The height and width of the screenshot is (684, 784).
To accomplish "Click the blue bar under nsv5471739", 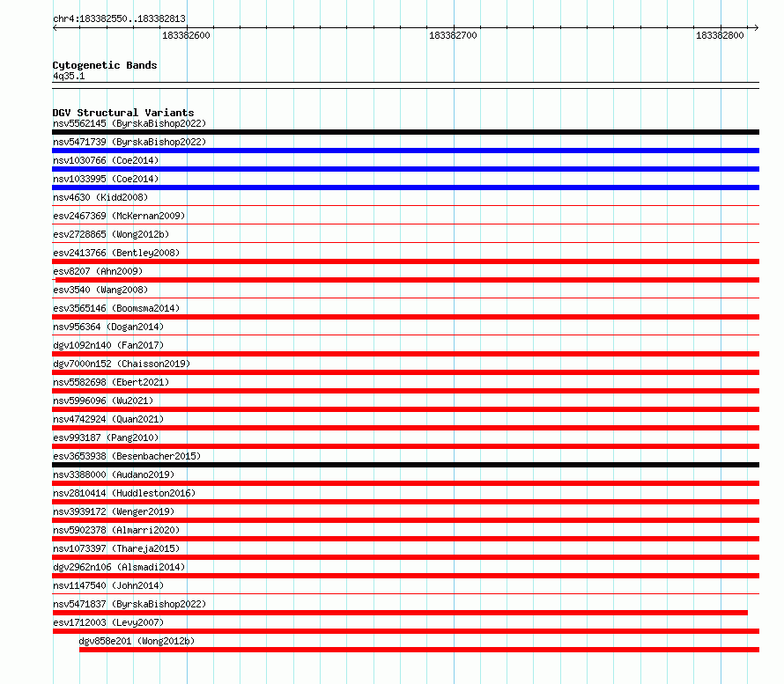I will (x=405, y=151).
